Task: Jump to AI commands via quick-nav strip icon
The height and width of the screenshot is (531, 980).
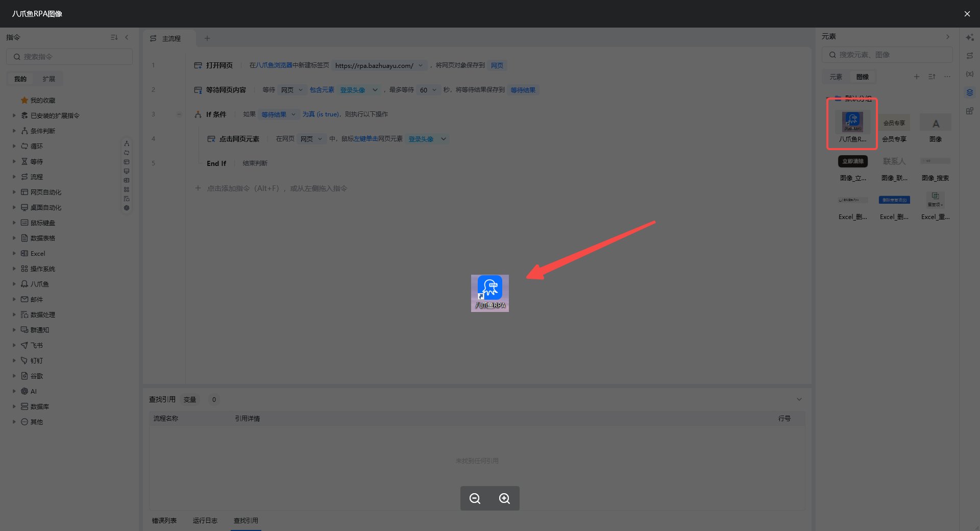Action: pos(127,208)
